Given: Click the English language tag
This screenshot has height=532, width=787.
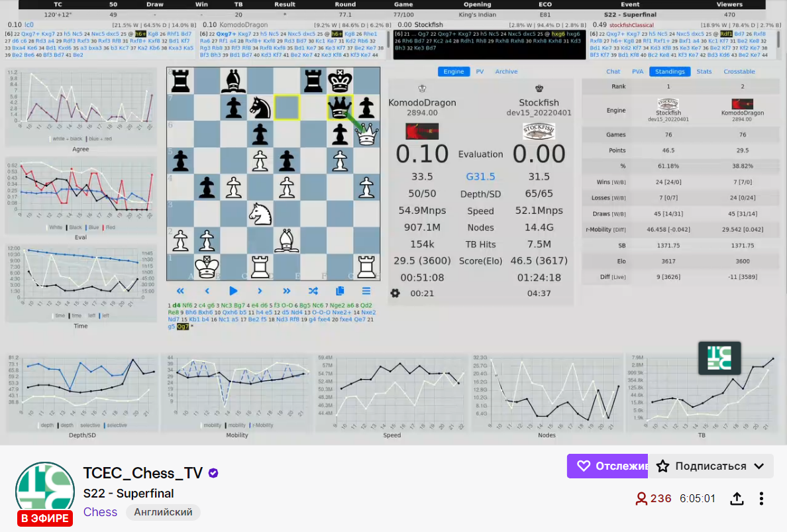Looking at the screenshot, I should (x=163, y=512).
